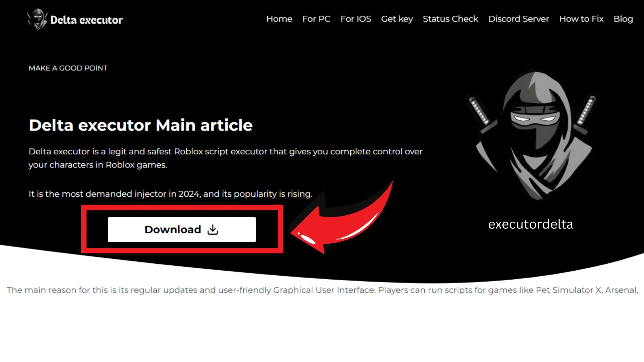Click the download arrow icon in the button
This screenshot has height=362, width=644.
click(213, 230)
